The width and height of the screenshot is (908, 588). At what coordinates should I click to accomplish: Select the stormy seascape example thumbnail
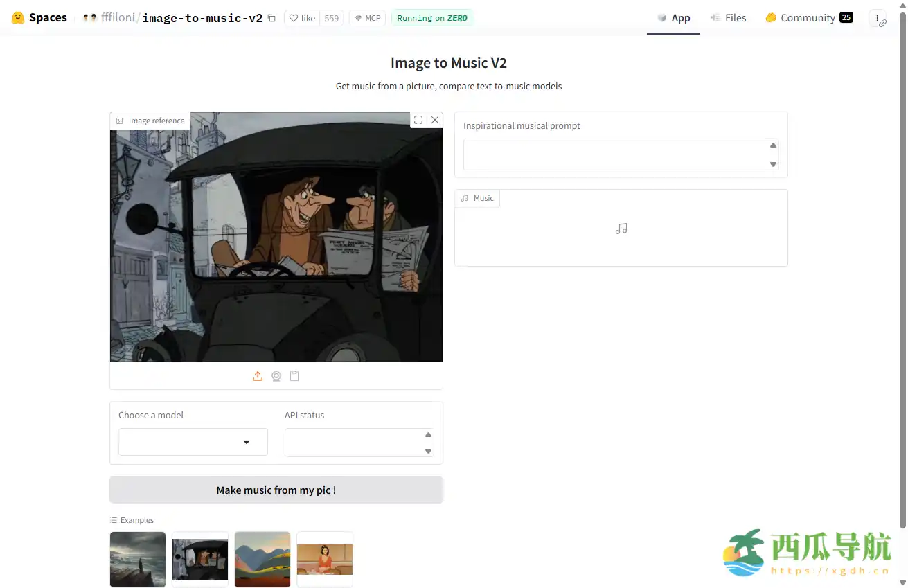pos(138,559)
